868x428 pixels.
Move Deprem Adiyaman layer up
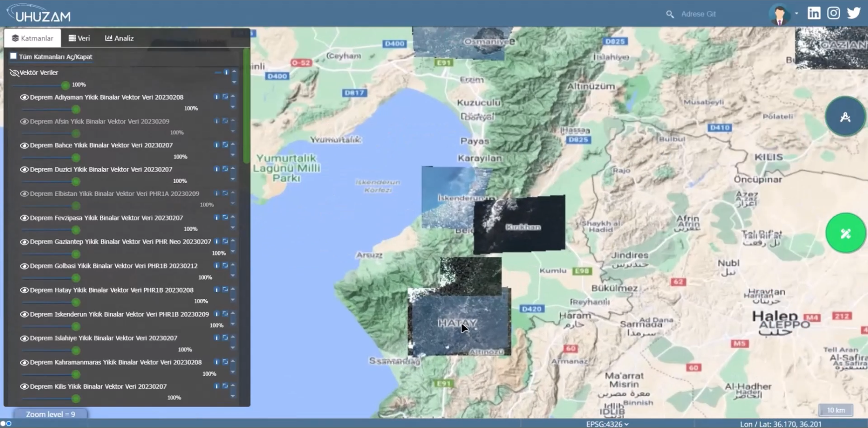click(233, 95)
